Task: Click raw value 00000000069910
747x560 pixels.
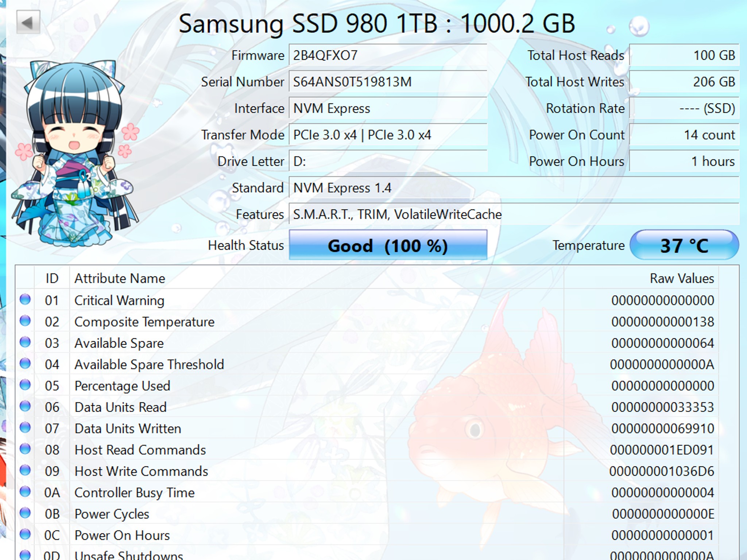Action: pos(662,428)
